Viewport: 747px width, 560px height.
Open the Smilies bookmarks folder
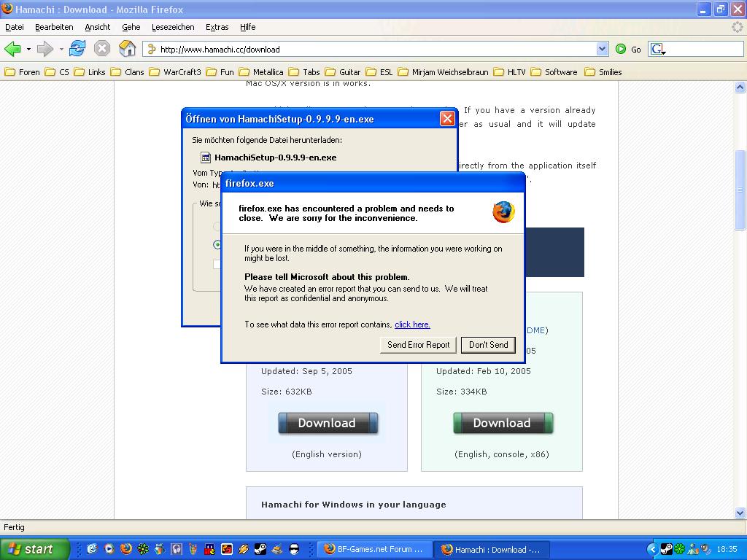click(x=603, y=72)
